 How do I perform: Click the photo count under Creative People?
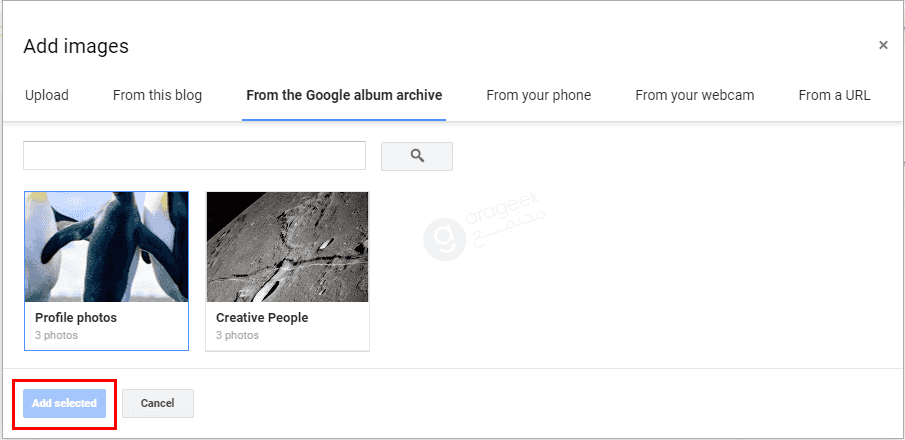point(237,335)
